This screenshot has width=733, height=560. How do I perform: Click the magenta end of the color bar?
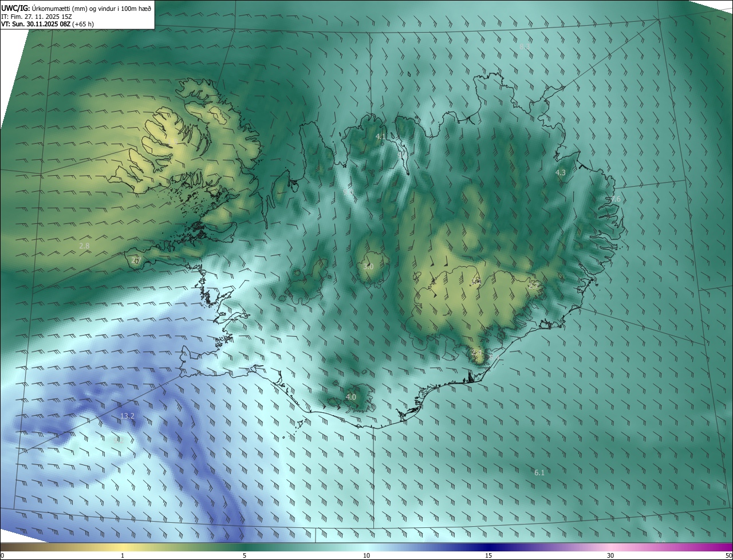coord(724,547)
